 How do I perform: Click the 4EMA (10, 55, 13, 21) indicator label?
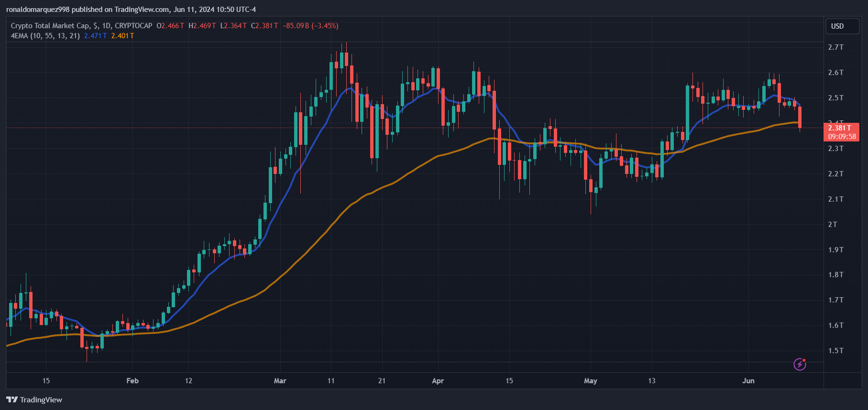click(x=45, y=36)
